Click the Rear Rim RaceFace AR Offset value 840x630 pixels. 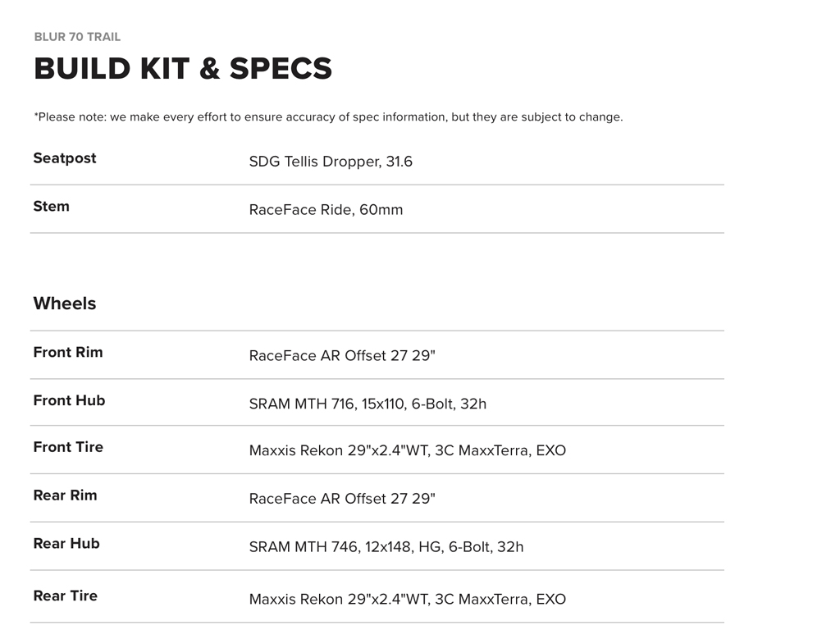click(x=342, y=499)
